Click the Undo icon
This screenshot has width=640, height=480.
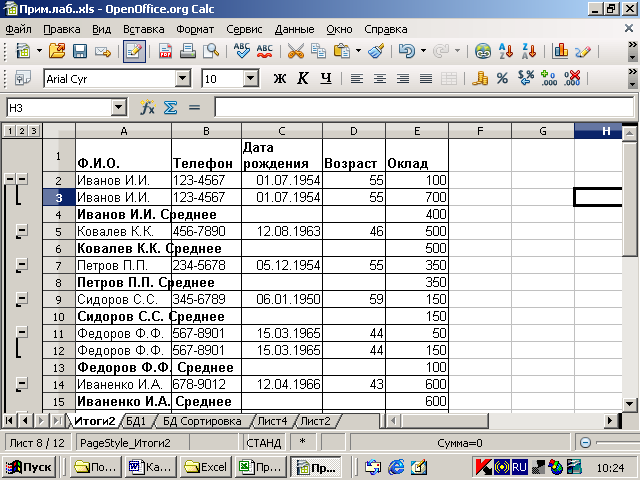(x=407, y=51)
